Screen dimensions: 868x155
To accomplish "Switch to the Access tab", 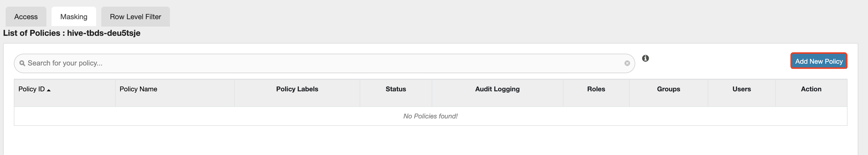I will coord(26,17).
